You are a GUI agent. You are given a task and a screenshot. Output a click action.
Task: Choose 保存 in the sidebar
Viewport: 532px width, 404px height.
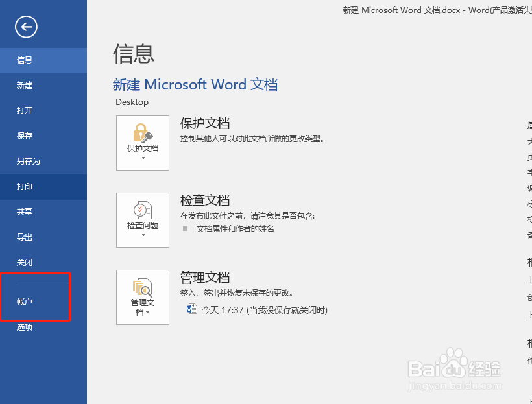43,136
